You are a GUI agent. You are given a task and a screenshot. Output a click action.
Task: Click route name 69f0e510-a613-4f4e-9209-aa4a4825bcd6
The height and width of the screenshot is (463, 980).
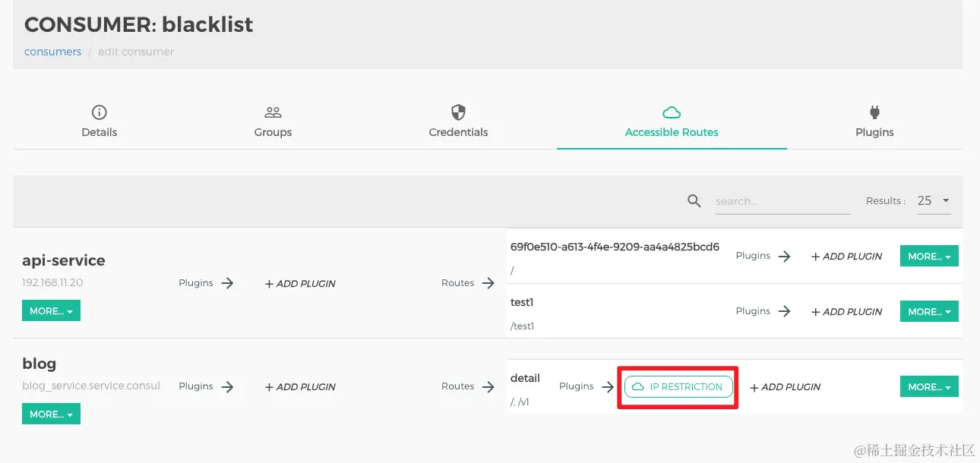(x=615, y=247)
